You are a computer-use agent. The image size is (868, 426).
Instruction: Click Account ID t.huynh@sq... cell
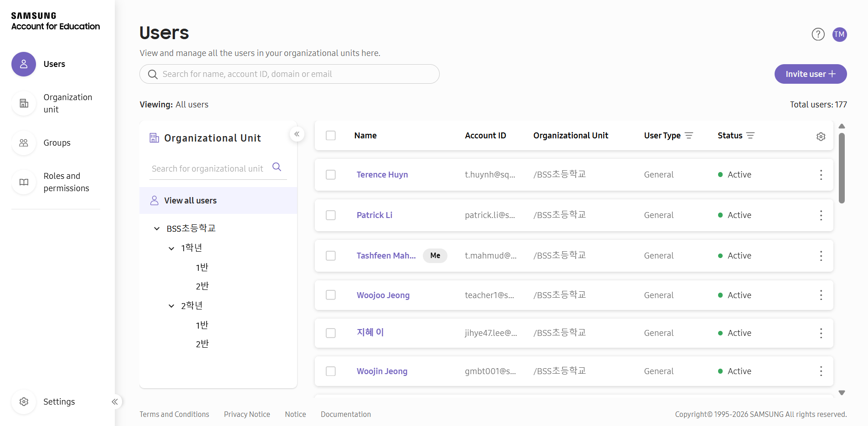click(490, 175)
